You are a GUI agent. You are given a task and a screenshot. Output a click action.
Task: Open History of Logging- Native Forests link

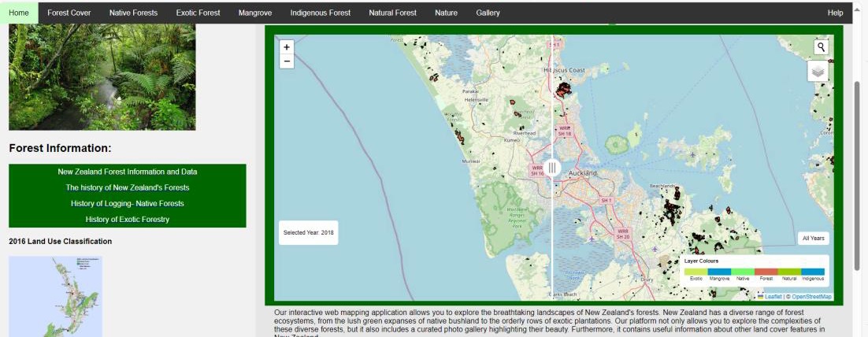click(128, 204)
